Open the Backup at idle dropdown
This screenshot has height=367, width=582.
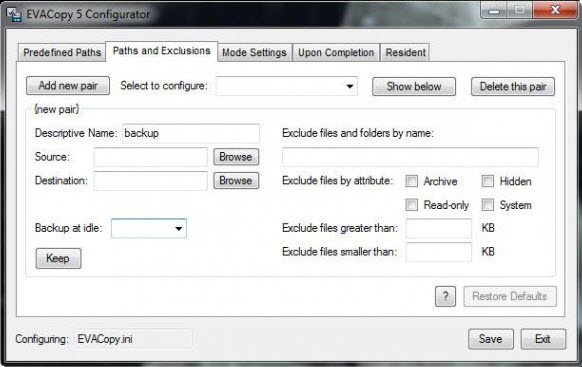click(149, 228)
